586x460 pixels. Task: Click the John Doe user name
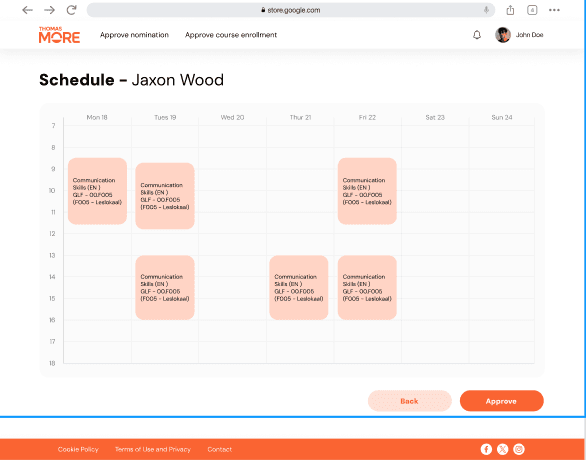click(x=530, y=35)
